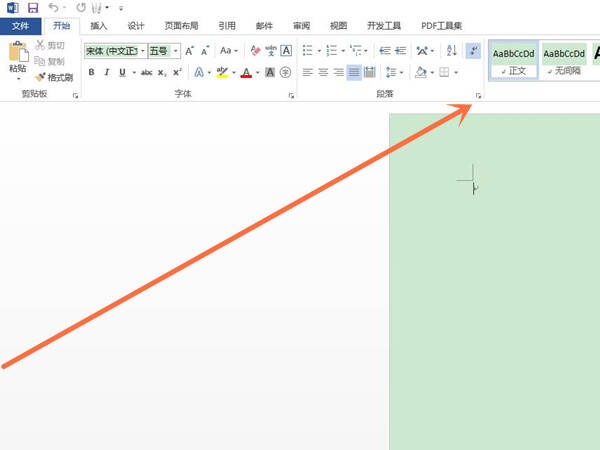Switch to the 插入 (Insert) tab

click(x=98, y=26)
